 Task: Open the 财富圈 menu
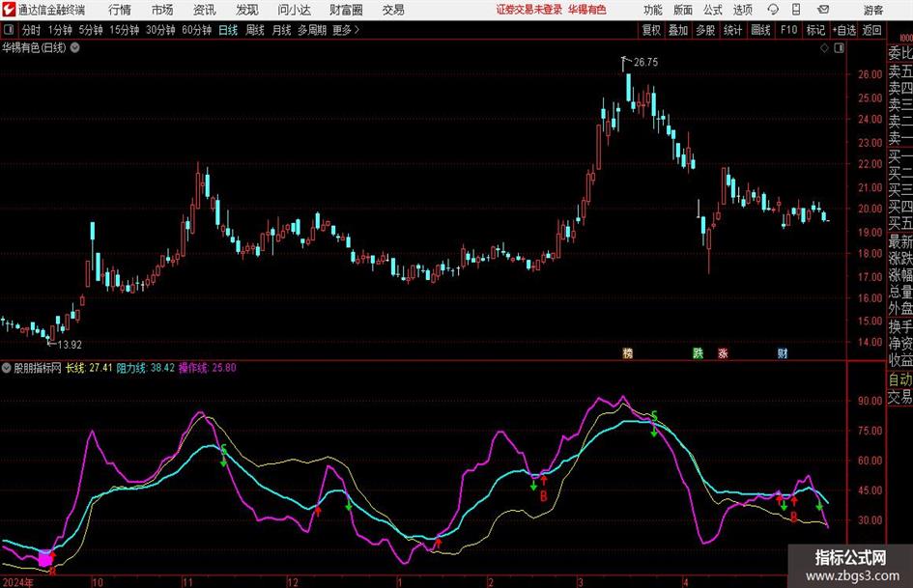coord(346,10)
